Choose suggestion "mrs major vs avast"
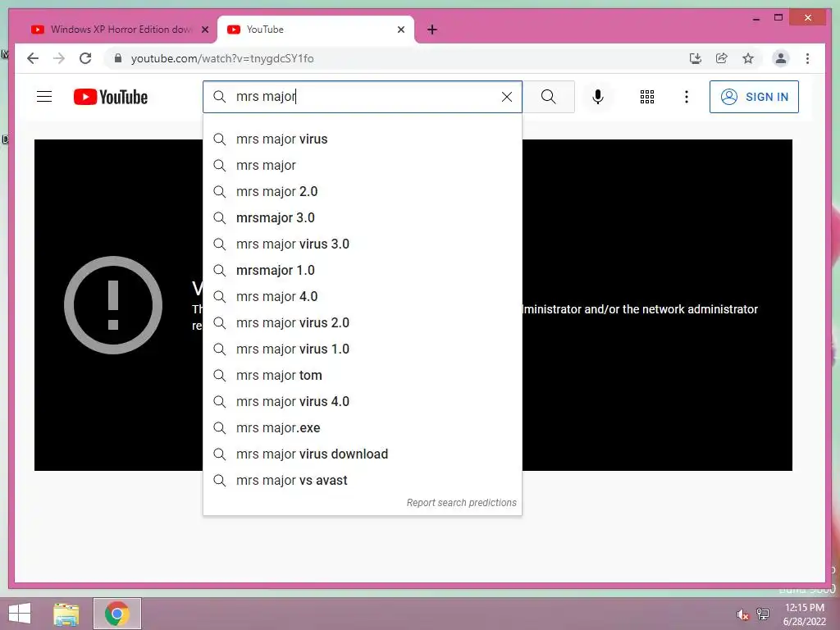 pyautogui.click(x=363, y=481)
